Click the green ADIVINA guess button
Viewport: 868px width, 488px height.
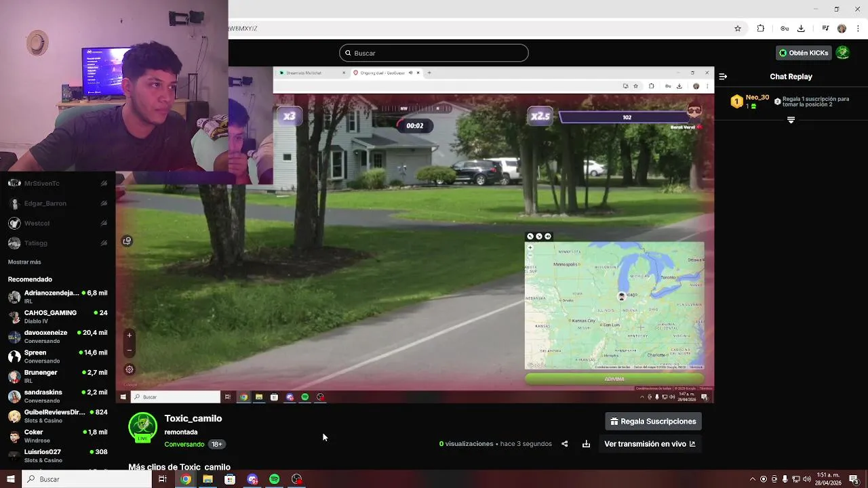(x=614, y=379)
